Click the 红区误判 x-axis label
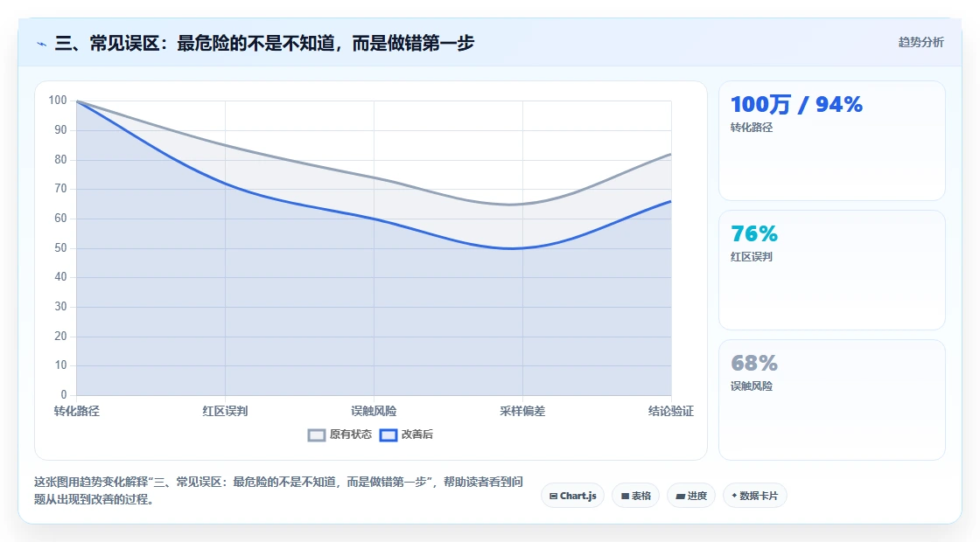The image size is (980, 542). [225, 411]
